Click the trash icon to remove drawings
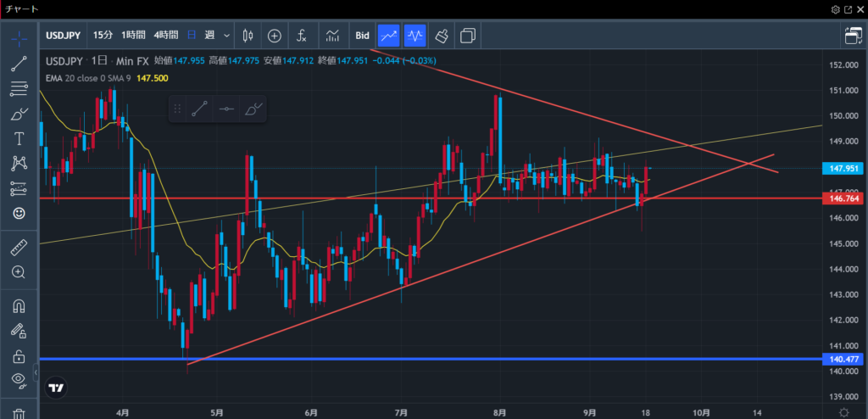Viewport: 868px width, 419px height. [19, 413]
